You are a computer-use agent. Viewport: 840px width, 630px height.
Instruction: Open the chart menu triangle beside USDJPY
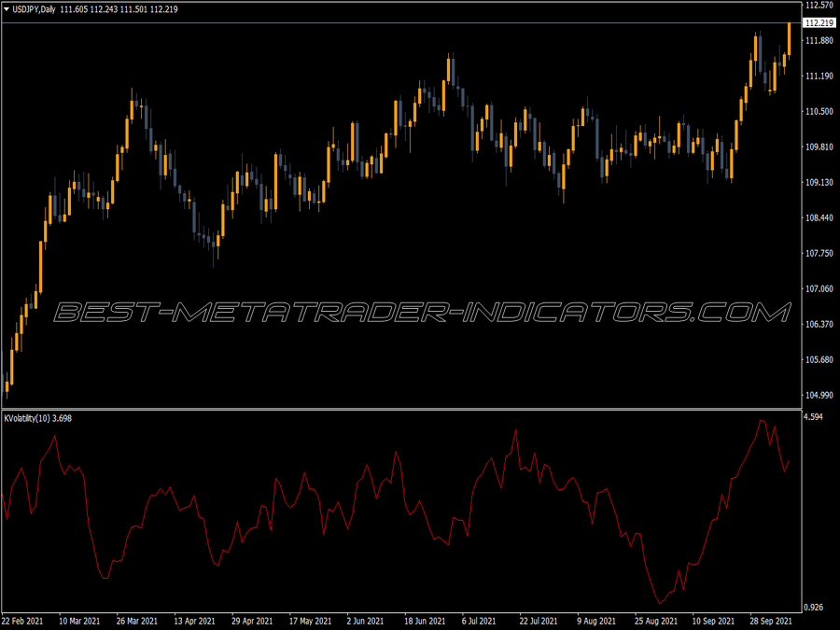click(x=7, y=9)
